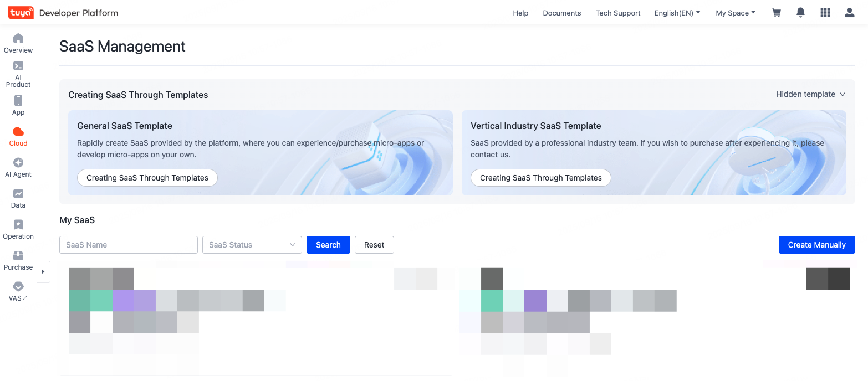Open the App section from sidebar
Screen dimensions: 868x381
point(18,105)
